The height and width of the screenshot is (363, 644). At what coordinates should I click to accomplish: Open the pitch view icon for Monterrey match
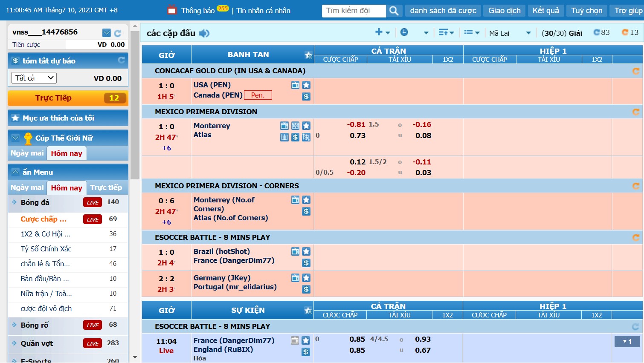click(x=295, y=126)
